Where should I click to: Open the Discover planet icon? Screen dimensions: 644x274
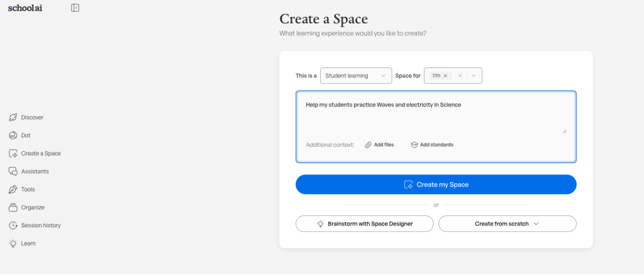click(x=13, y=118)
